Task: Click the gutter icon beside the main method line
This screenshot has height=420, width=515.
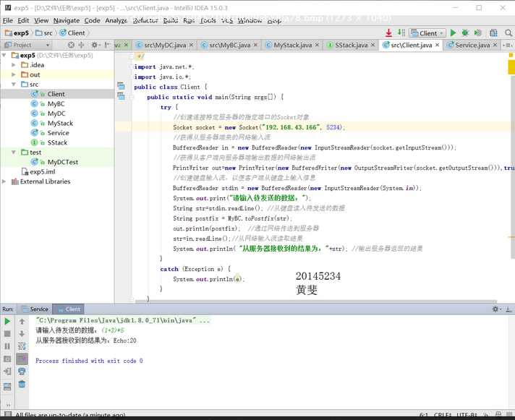Action: (x=122, y=96)
